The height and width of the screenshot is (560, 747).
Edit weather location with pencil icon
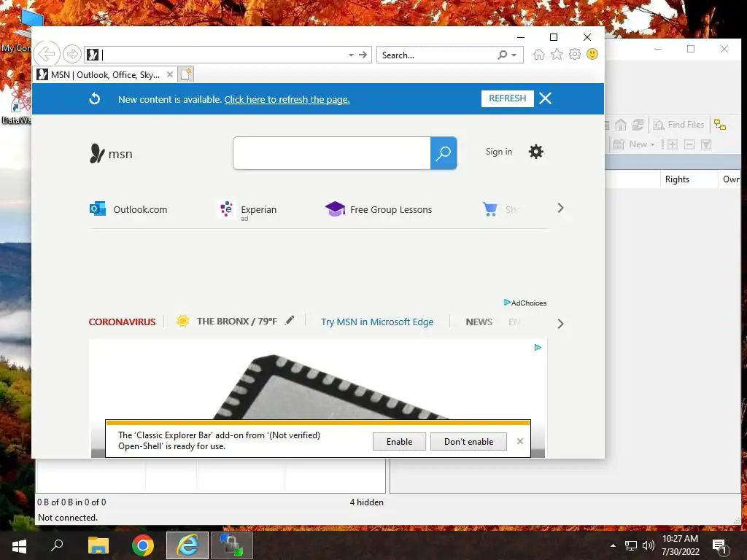click(x=289, y=321)
